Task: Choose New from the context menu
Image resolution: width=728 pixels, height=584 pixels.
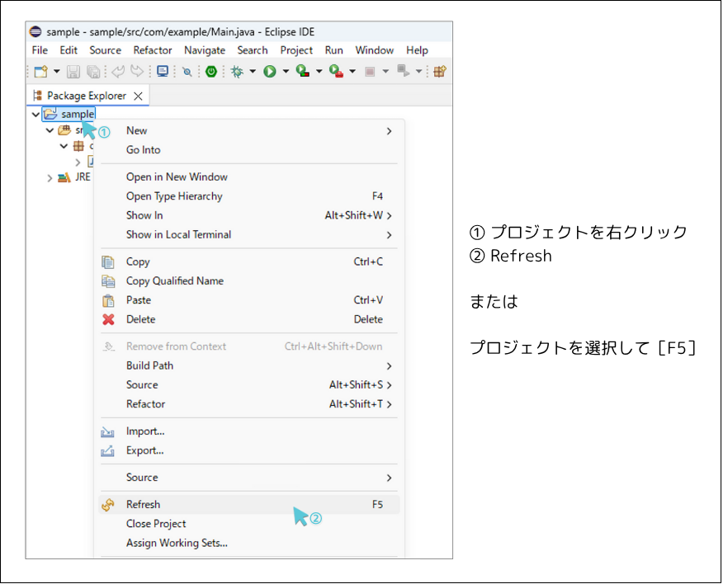Action: click(249, 131)
